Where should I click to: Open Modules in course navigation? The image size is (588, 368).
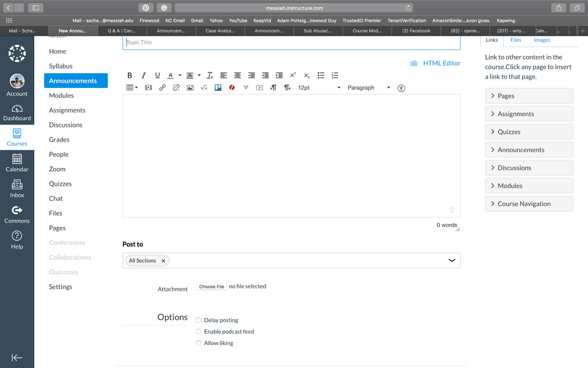[61, 96]
